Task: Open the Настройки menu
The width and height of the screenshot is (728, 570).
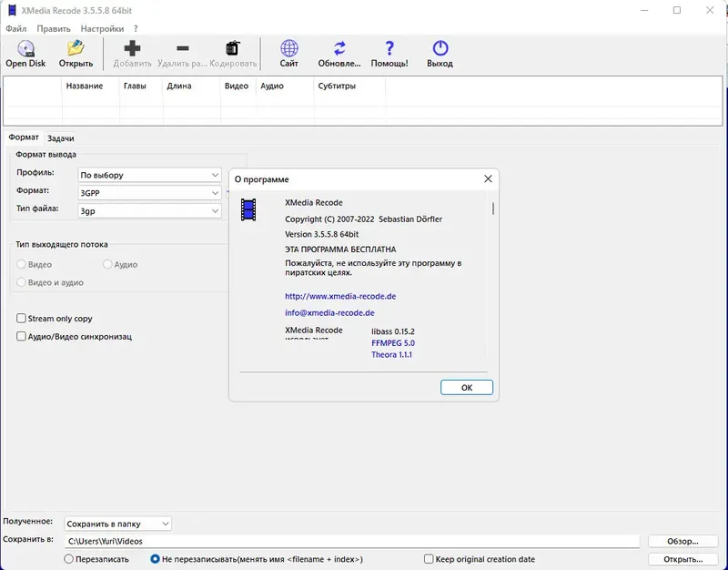Action: click(102, 28)
